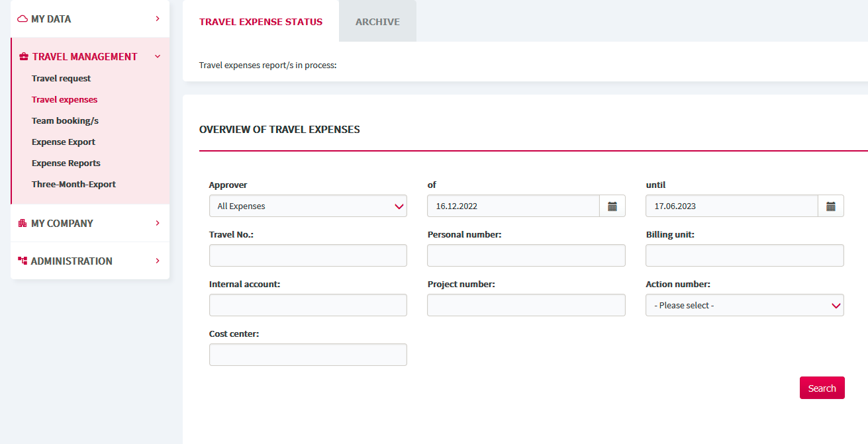The image size is (868, 444).
Task: Click the briefcase icon beside Travel Management
Action: (x=24, y=57)
